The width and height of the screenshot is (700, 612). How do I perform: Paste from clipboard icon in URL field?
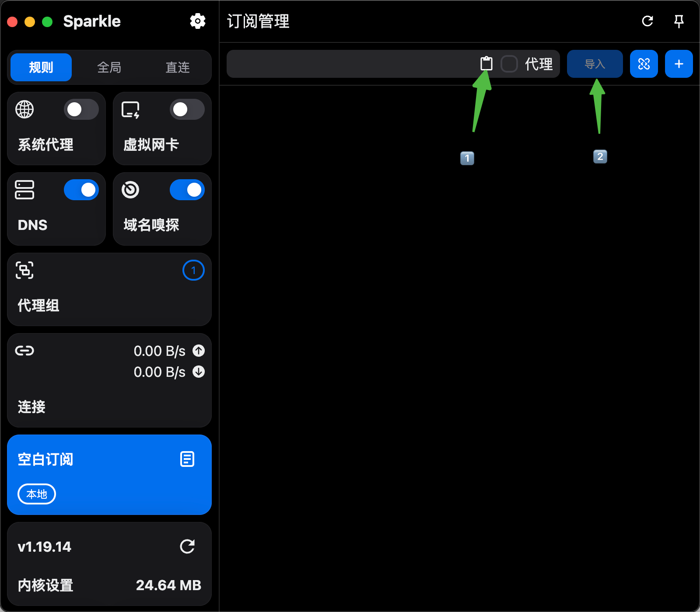coord(486,64)
